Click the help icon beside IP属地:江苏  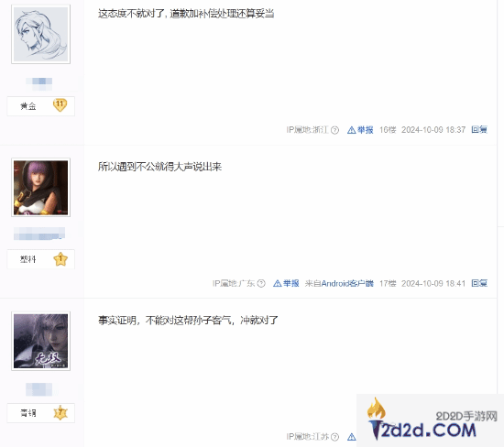(334, 437)
